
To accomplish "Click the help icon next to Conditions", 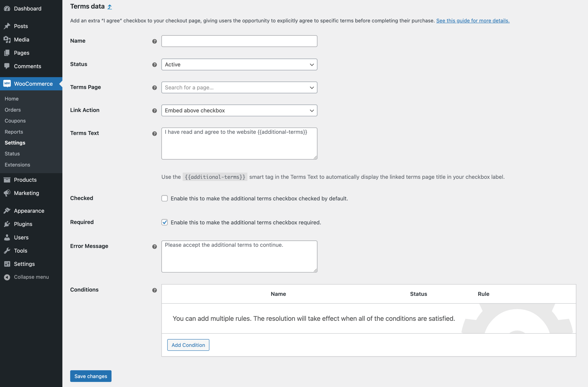I will point(154,290).
